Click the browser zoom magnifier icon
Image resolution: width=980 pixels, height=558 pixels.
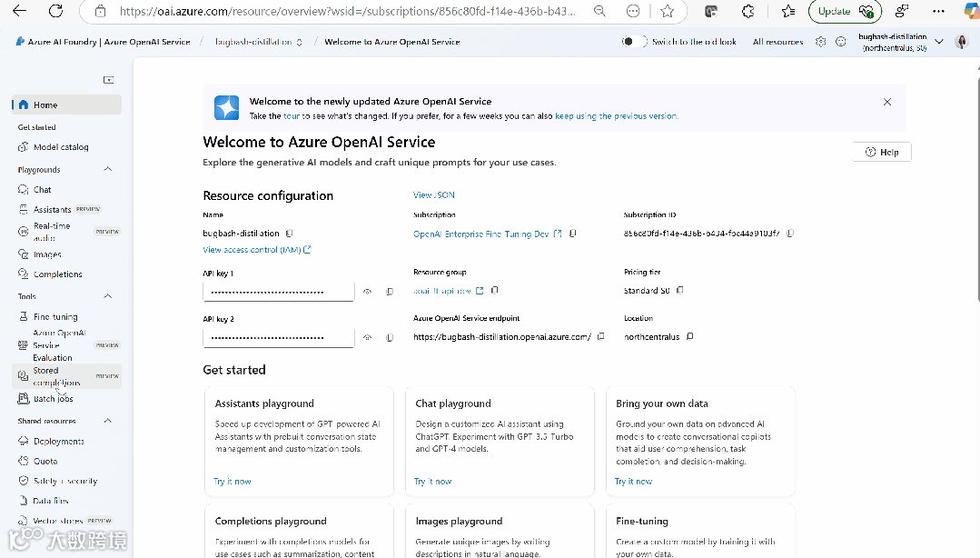pos(599,11)
